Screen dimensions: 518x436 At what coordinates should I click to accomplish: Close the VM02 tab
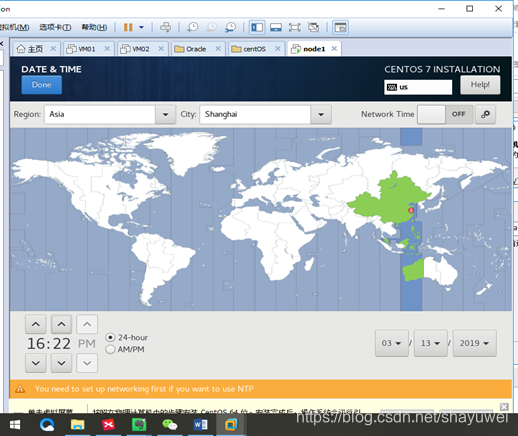pos(161,49)
